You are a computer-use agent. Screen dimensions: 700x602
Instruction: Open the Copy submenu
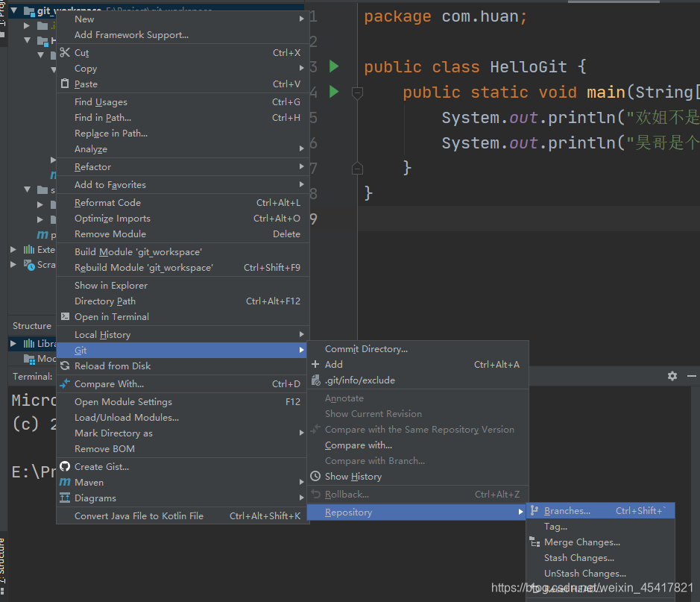click(183, 69)
